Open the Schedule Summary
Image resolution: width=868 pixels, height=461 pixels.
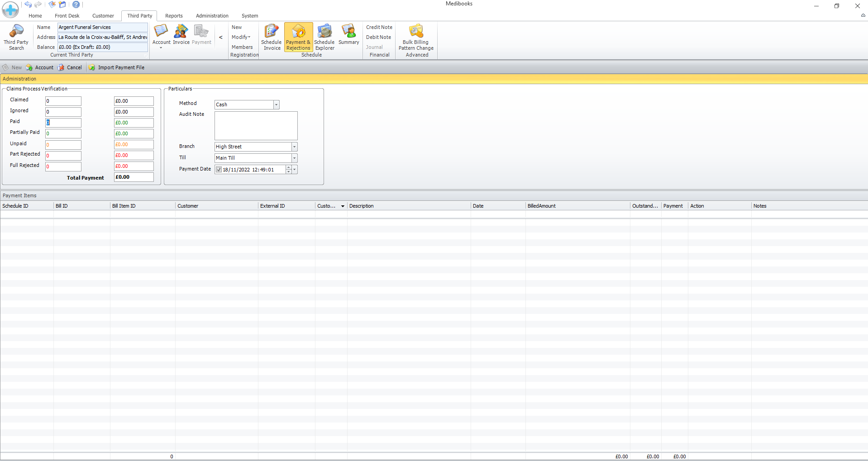[x=348, y=34]
